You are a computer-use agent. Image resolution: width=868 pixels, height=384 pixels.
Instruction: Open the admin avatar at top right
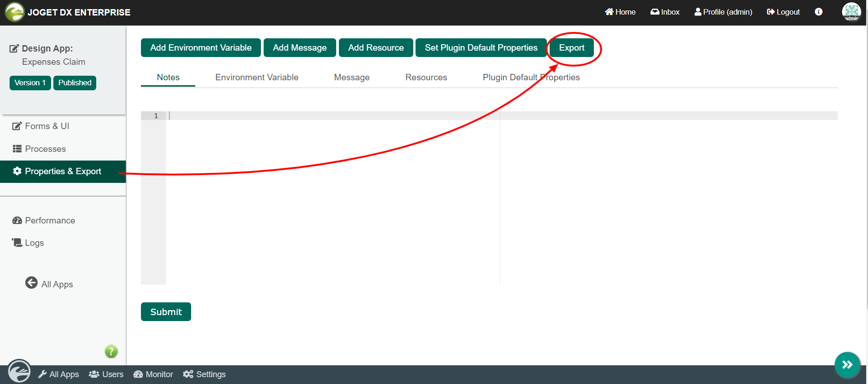tap(851, 12)
